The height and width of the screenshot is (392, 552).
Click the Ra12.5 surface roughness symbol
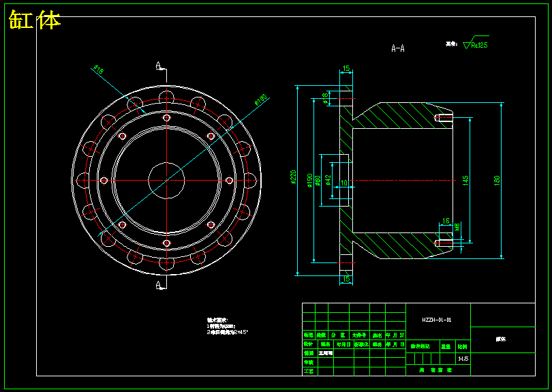[x=476, y=43]
